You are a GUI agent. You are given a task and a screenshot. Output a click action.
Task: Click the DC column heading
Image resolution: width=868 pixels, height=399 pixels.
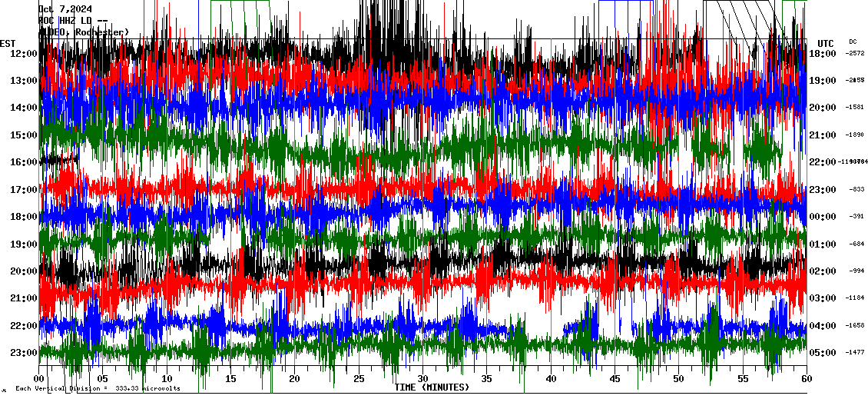tap(853, 42)
